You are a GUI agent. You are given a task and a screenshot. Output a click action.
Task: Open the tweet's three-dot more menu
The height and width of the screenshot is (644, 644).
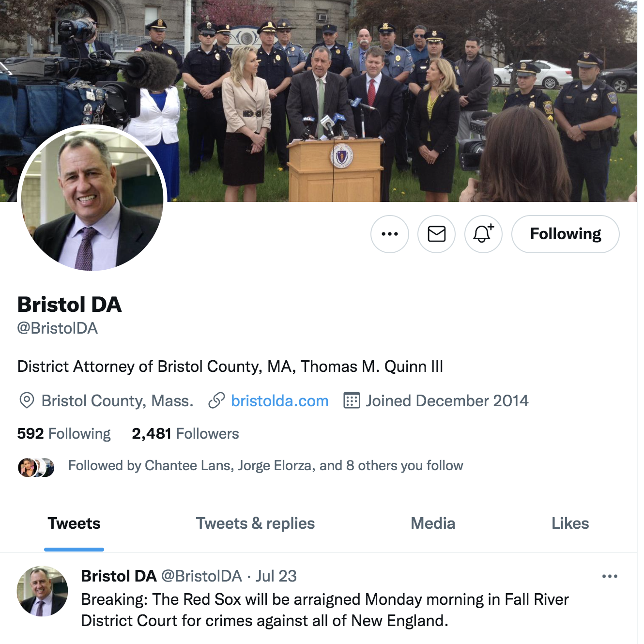coord(610,576)
